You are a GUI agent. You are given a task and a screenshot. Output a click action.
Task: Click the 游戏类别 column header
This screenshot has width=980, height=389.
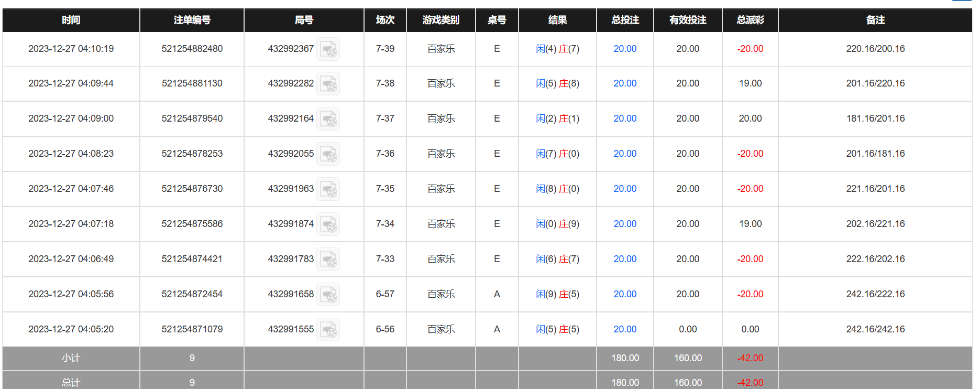point(441,20)
